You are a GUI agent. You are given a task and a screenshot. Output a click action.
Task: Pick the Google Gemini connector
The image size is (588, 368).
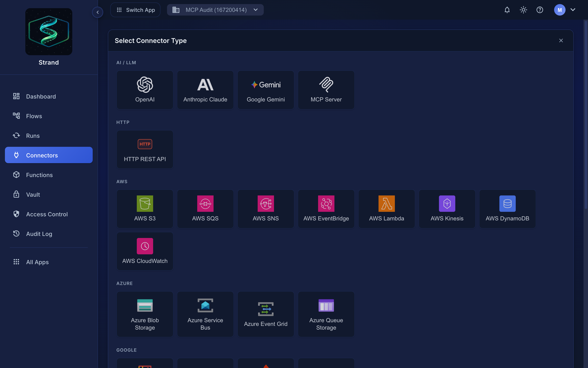click(266, 90)
